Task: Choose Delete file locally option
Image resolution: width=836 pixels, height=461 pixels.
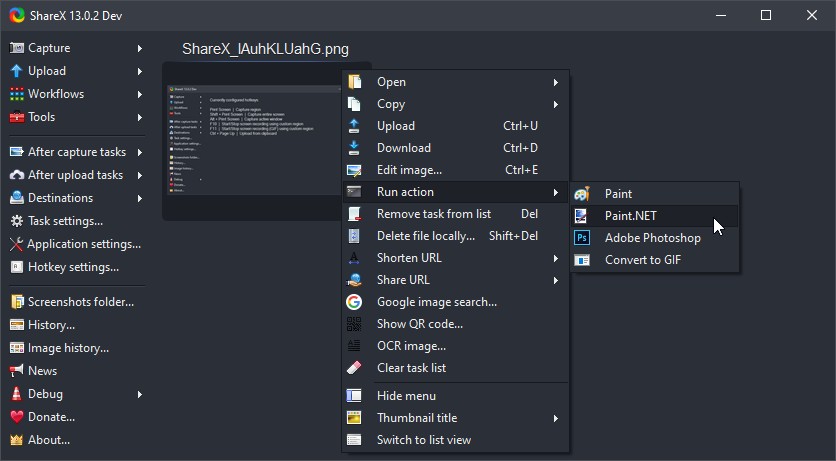Action: pyautogui.click(x=455, y=236)
